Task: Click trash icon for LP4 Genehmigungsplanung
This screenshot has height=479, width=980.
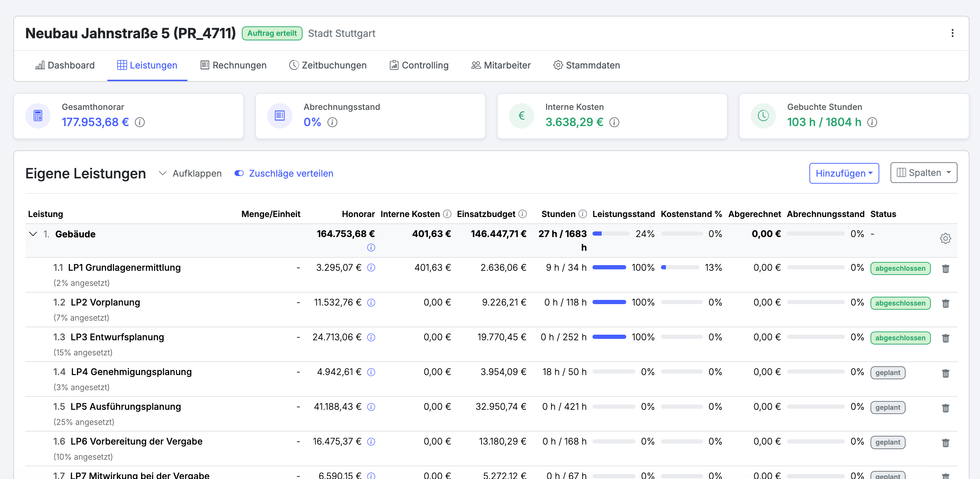Action: click(x=945, y=373)
